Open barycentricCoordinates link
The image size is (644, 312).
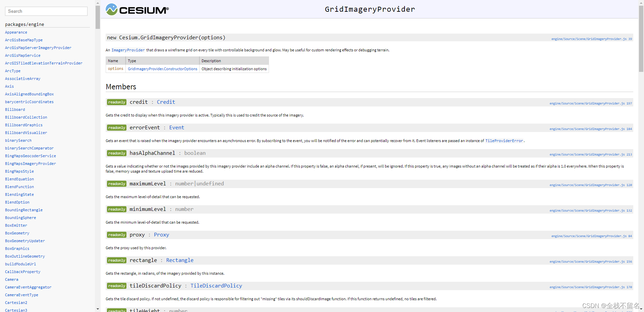point(29,102)
